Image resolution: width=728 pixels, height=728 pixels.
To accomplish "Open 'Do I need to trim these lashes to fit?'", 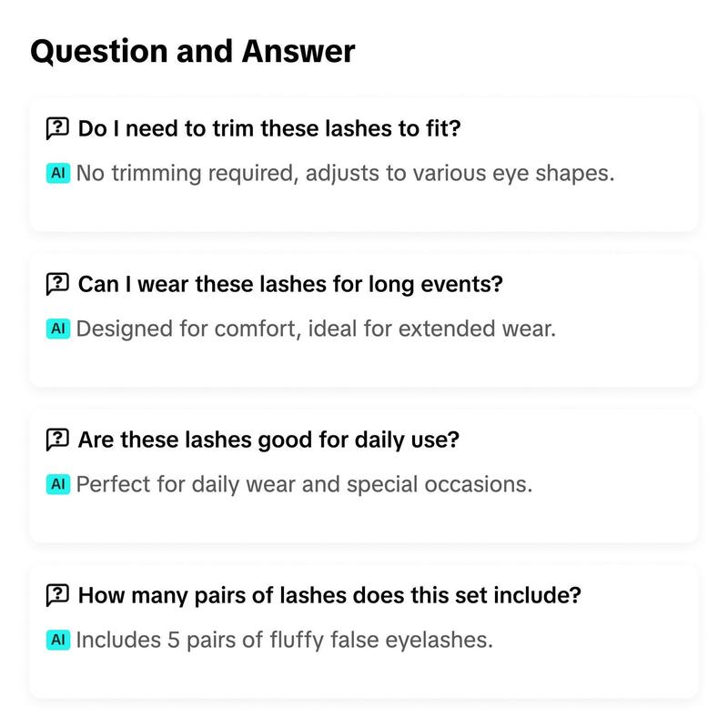I will point(269,128).
